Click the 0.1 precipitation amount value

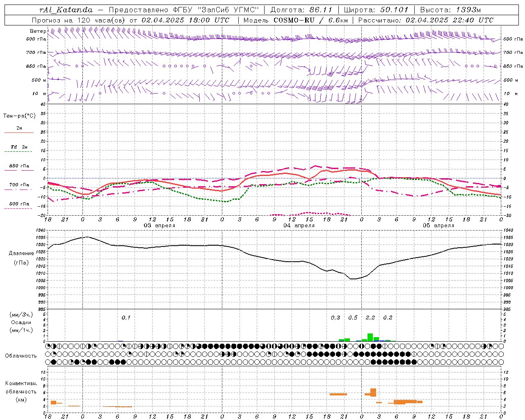point(126,317)
